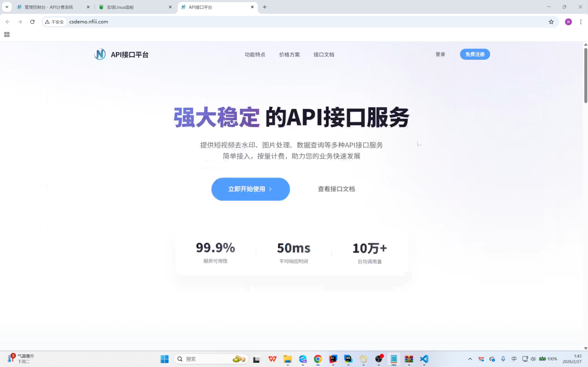Open the Chrome three-dot menu
Image resolution: width=588 pixels, height=367 pixels.
point(581,22)
